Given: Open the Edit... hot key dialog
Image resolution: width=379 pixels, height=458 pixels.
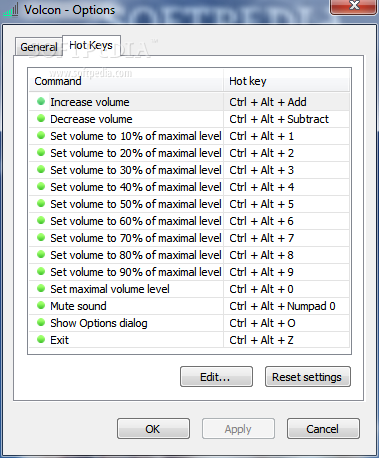Looking at the screenshot, I should [x=216, y=377].
